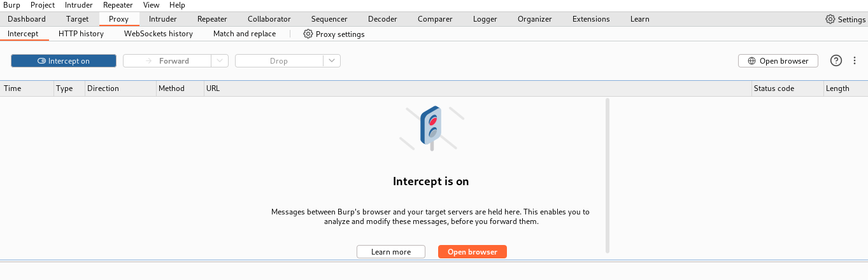
Task: Expand the Forward dropdown arrow
Action: (220, 61)
